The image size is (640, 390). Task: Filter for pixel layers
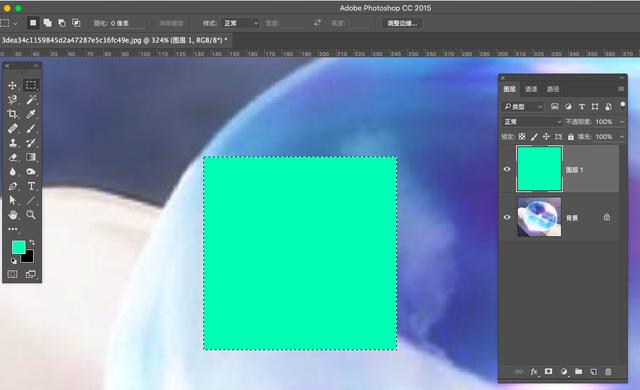555,107
